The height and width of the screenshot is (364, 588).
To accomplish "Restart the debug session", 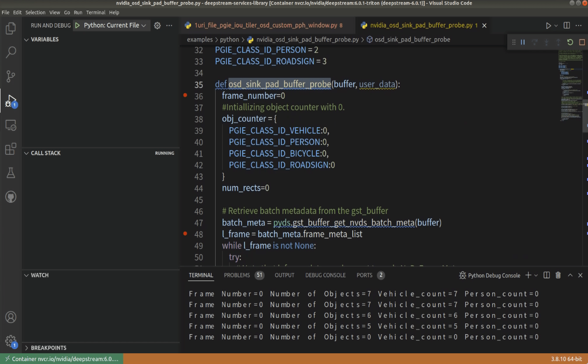I will (x=570, y=42).
